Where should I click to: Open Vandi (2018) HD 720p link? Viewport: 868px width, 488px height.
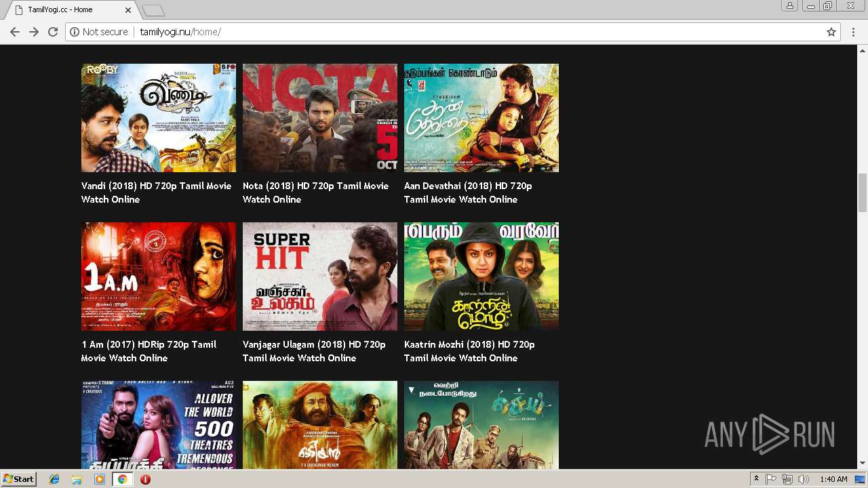pyautogui.click(x=157, y=192)
